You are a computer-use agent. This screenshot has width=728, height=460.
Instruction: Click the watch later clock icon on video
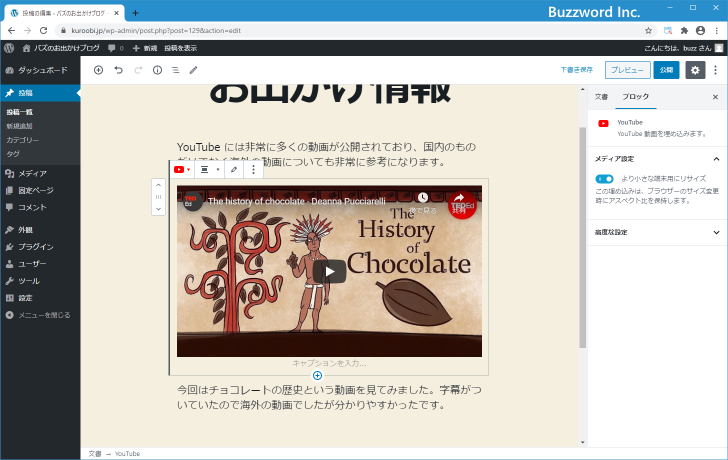(423, 198)
